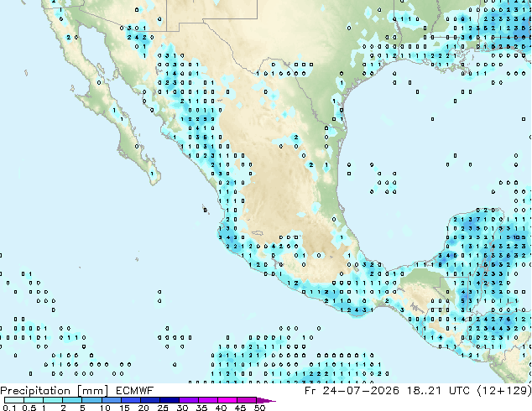Click the '25' legend value
The width and height of the screenshot is (532, 411).
163,408
